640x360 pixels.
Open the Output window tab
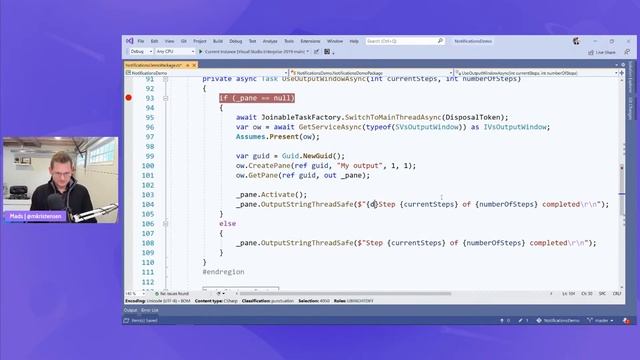click(x=130, y=310)
